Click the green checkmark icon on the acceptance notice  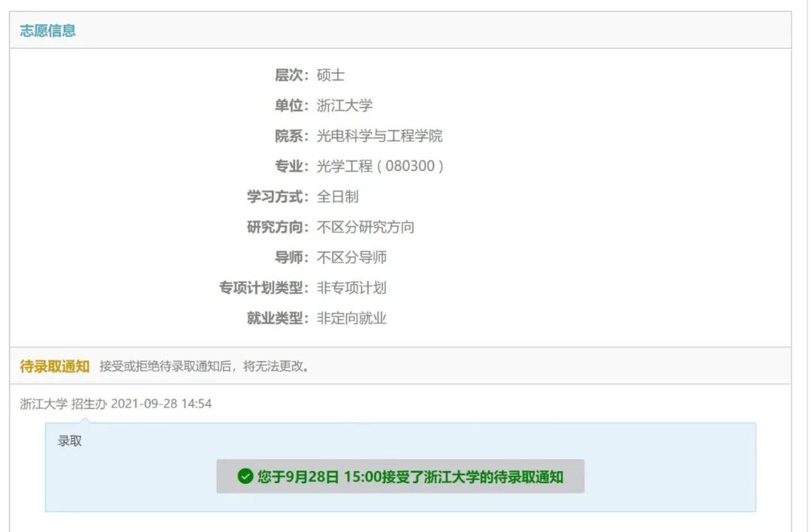[x=245, y=476]
